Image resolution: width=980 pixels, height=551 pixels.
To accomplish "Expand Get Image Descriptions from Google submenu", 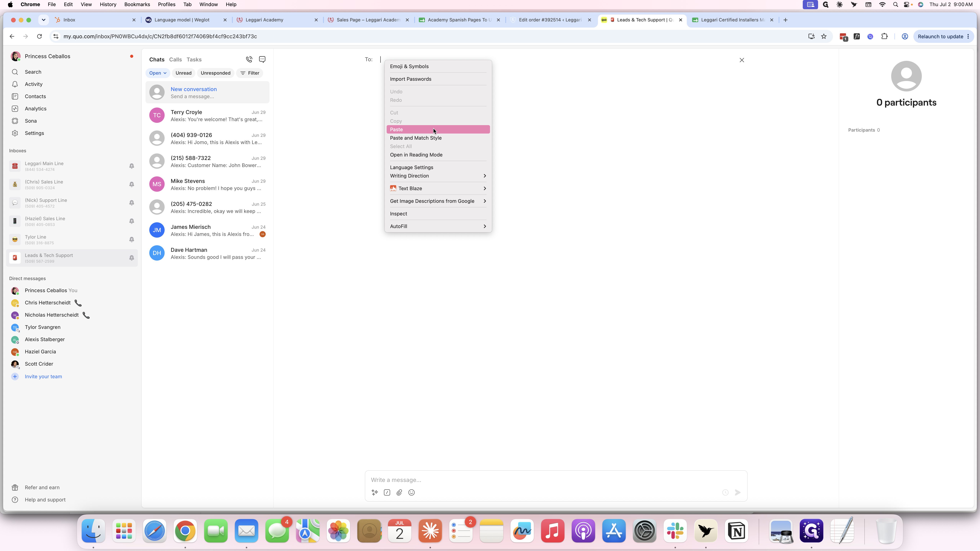I will (x=438, y=201).
